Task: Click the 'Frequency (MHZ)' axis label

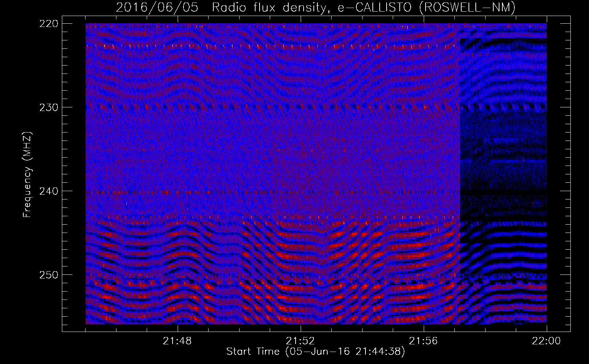Action: click(x=27, y=175)
